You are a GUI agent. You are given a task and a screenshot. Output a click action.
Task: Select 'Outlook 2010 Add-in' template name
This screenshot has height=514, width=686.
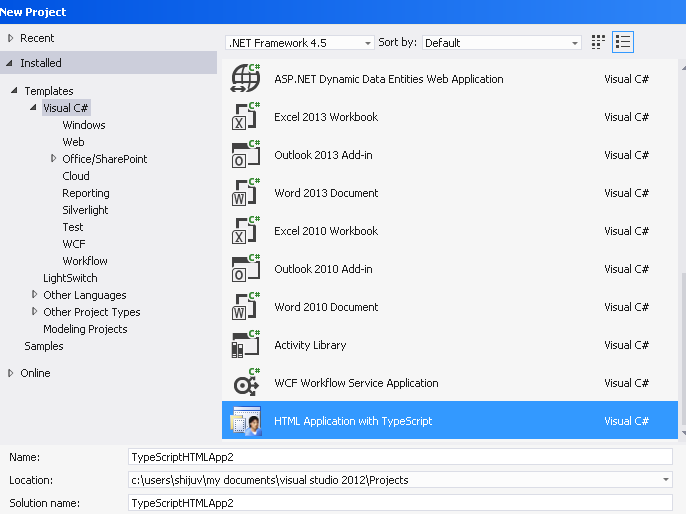323,269
